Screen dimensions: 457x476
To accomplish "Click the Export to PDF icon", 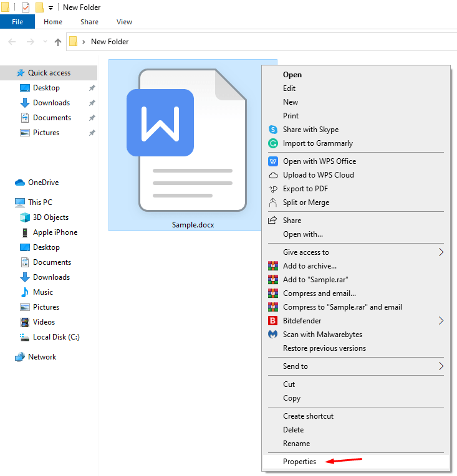I will (273, 189).
